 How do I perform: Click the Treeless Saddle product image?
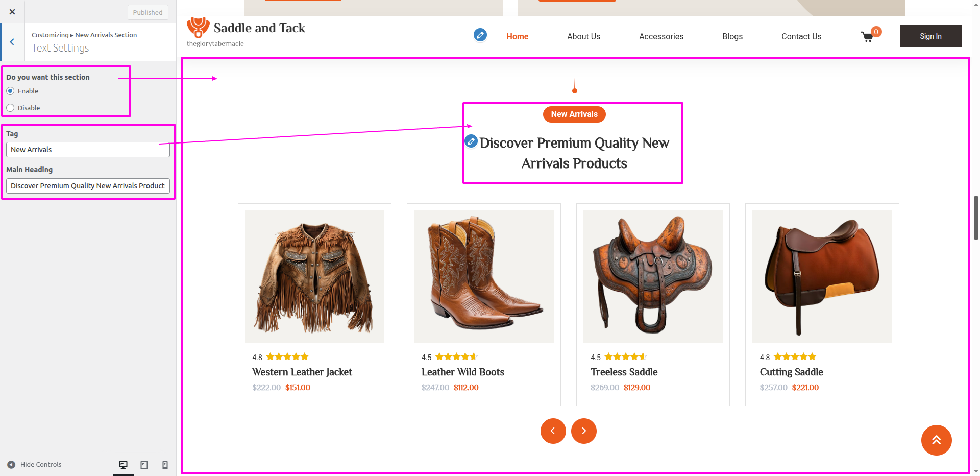point(653,276)
